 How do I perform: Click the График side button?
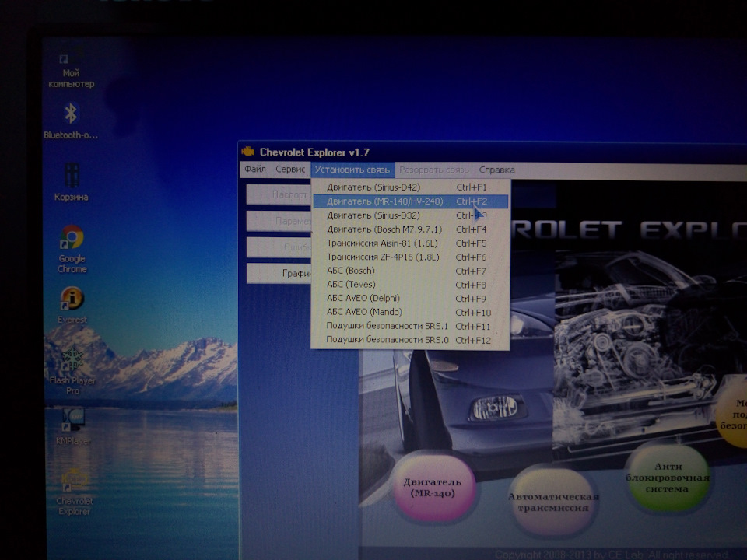click(279, 273)
